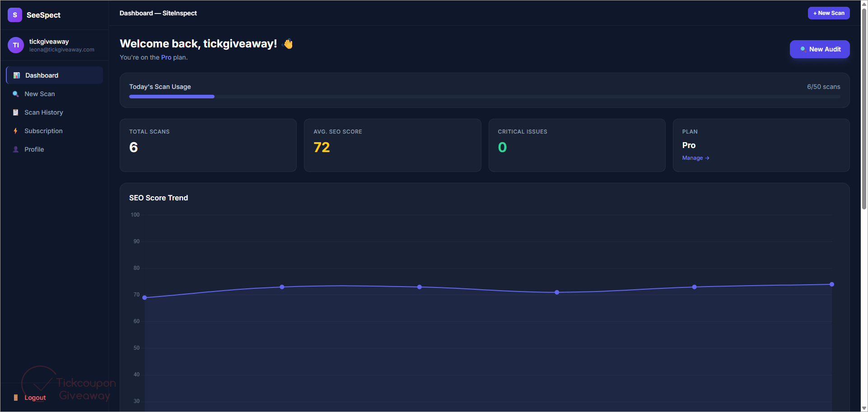Click the Subscription lightning bolt icon

16,131
